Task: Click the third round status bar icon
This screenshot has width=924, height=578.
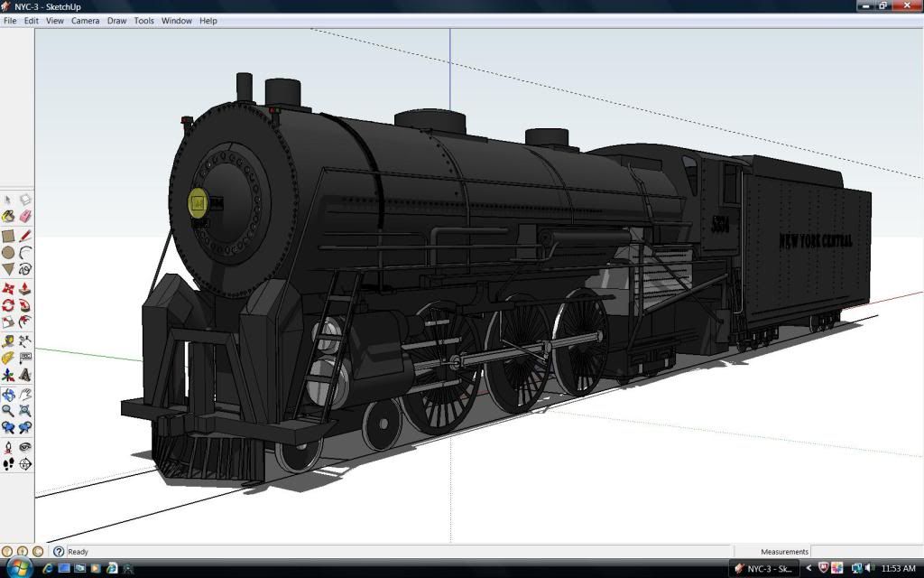Action: 38,552
